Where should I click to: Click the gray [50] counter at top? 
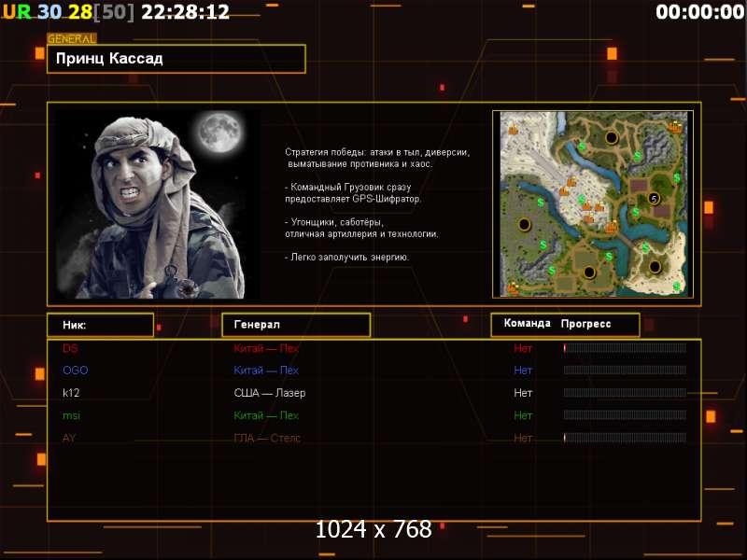[114, 12]
